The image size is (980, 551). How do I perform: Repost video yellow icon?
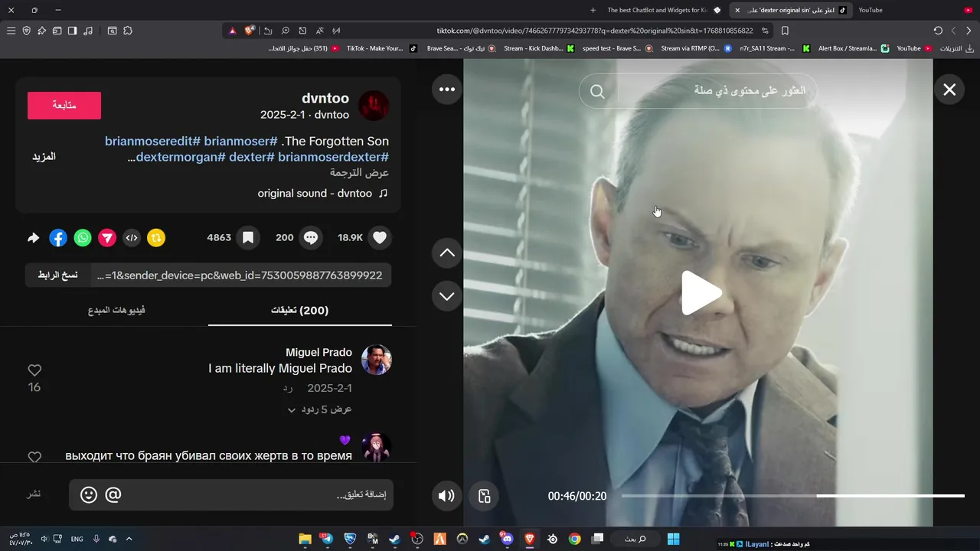156,238
